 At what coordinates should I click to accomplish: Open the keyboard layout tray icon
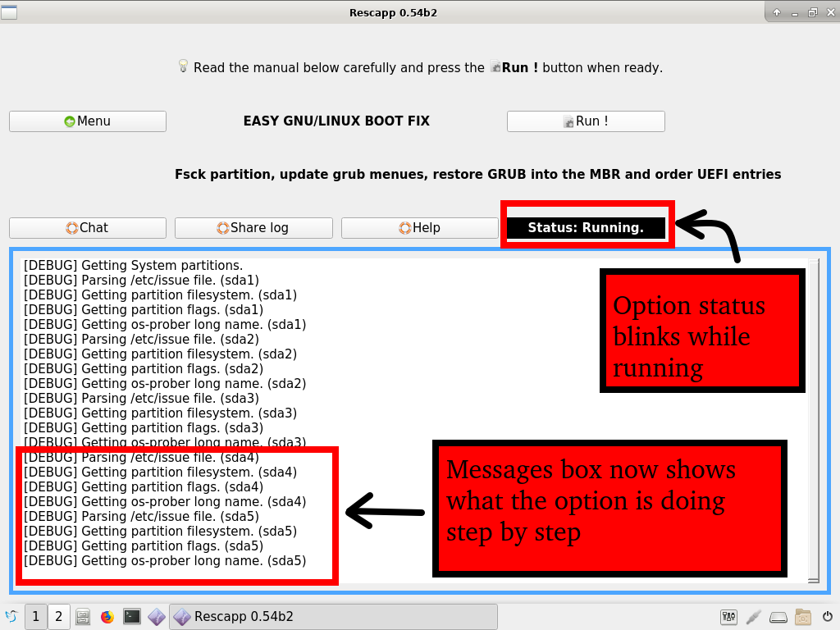[728, 617]
